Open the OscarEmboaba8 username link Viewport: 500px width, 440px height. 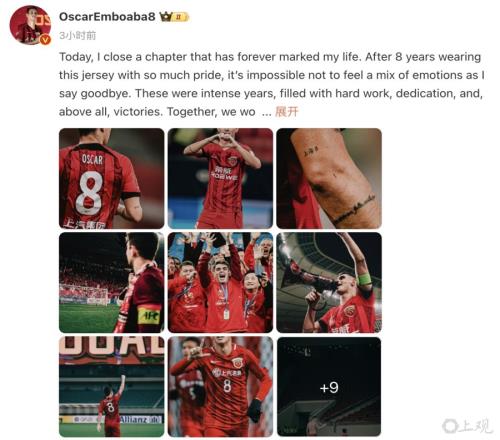(107, 17)
